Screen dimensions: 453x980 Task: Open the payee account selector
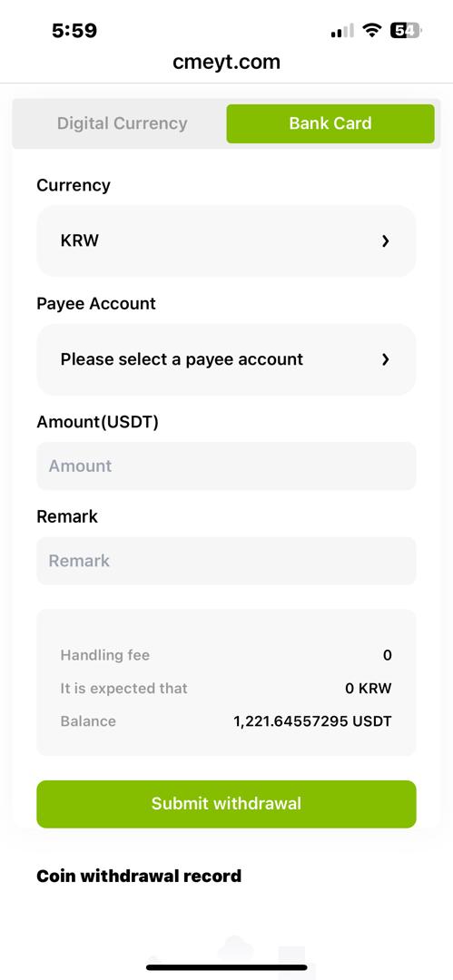[x=227, y=359]
